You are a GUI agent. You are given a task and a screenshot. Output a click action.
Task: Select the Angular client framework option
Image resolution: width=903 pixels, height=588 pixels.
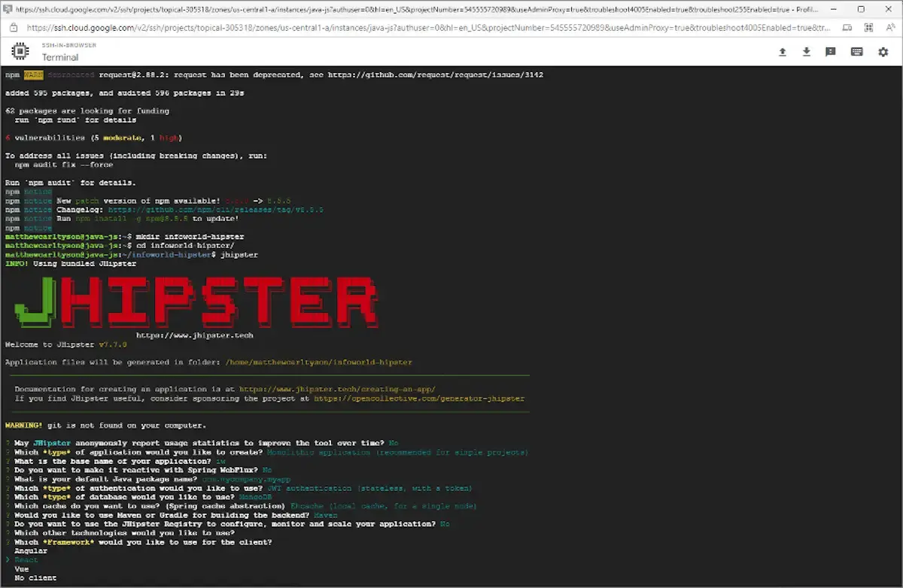click(31, 551)
